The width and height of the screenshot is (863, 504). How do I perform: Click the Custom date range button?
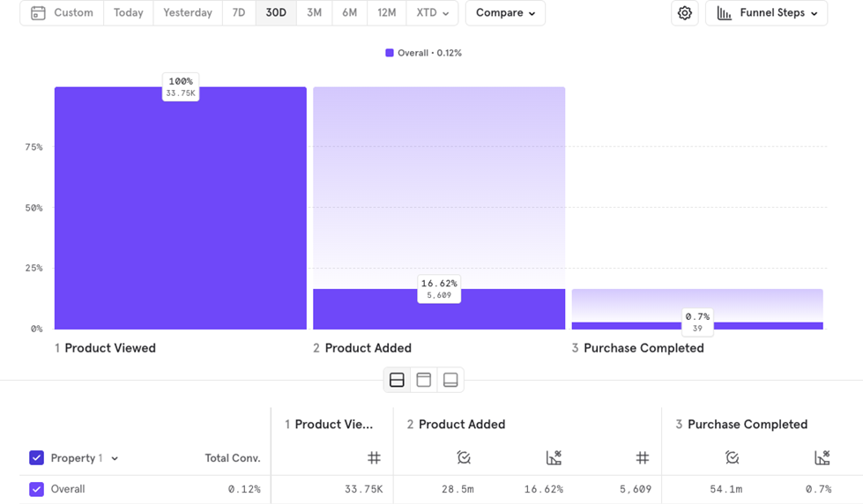coord(62,13)
